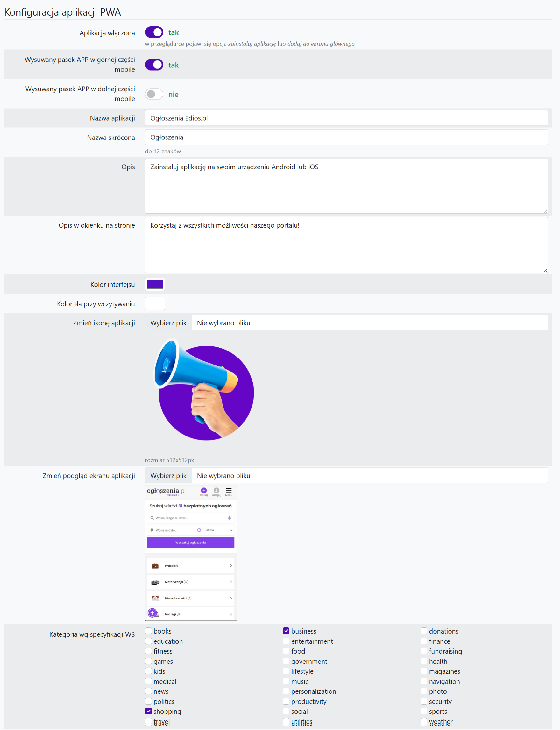Click the Zaloguj user icon in the preview
Screen dimensions: 560x730
tap(216, 490)
